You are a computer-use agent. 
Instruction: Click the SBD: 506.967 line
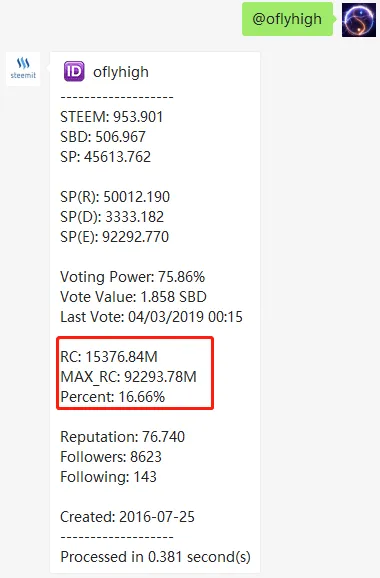[103, 137]
